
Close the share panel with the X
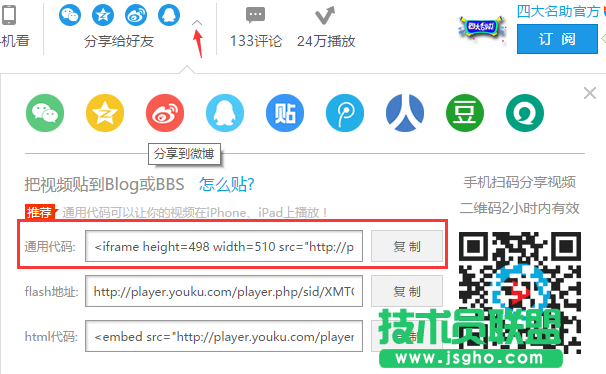coord(590,93)
